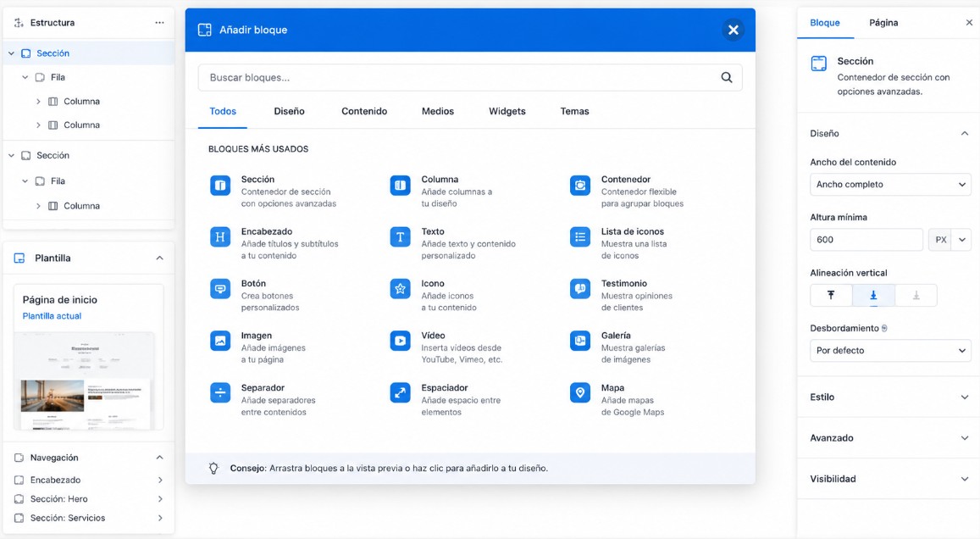This screenshot has width=980, height=539.
Task: Insert the Botón block
Action: (255, 295)
